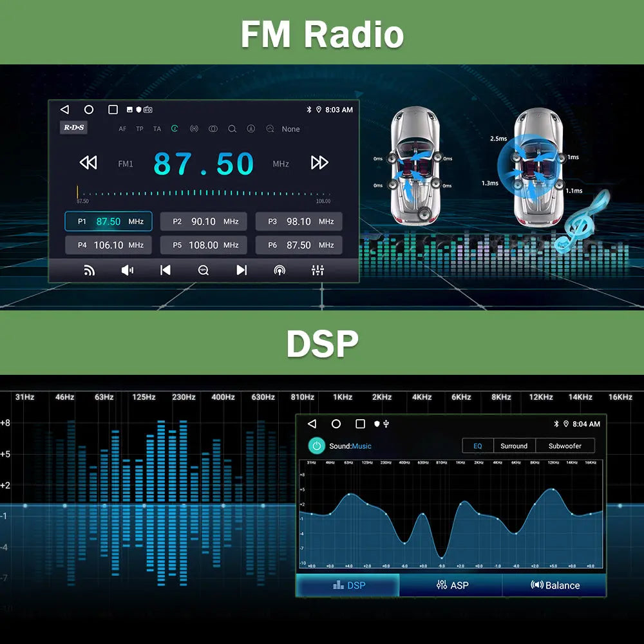Select preset P2 90.10 MHz

204,222
